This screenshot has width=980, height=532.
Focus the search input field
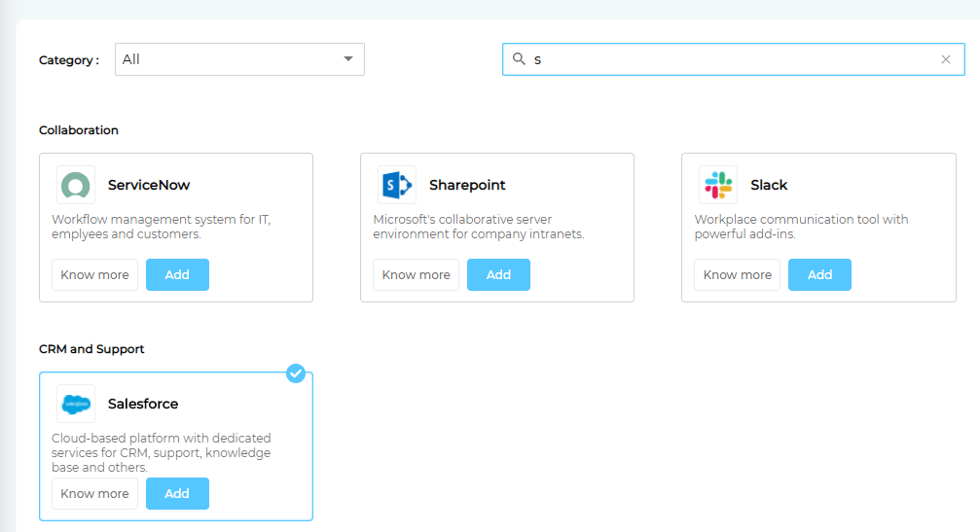coord(730,59)
